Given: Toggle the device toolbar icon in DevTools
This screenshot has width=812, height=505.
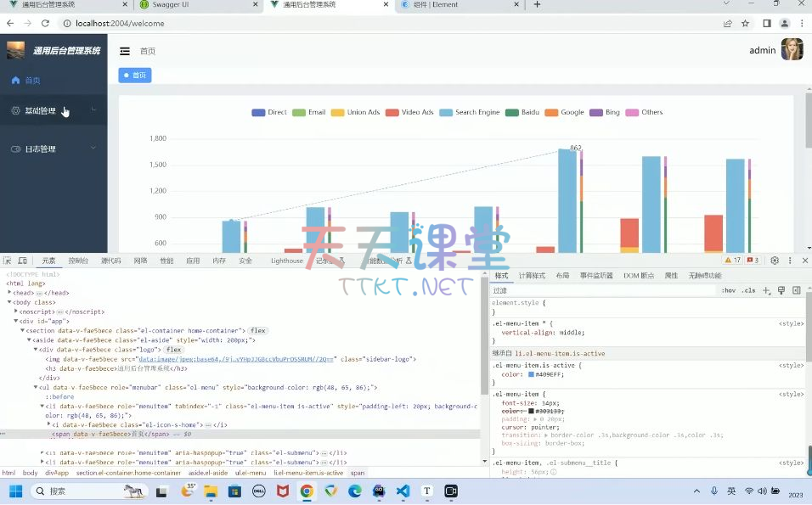Looking at the screenshot, I should click(x=23, y=261).
